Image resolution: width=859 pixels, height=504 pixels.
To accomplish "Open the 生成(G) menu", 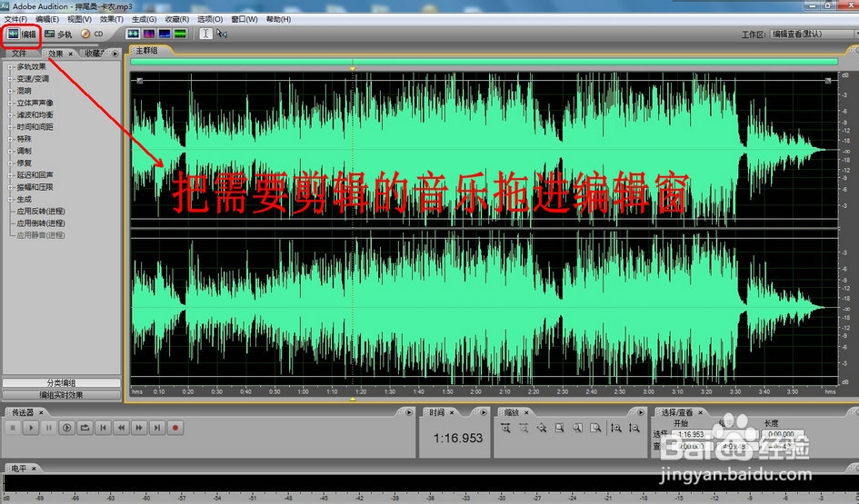I will (145, 19).
